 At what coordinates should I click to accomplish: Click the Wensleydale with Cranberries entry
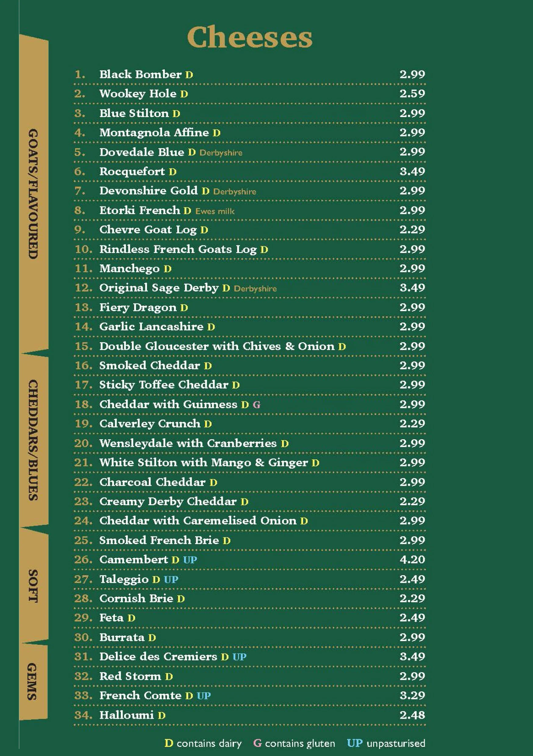click(249, 444)
